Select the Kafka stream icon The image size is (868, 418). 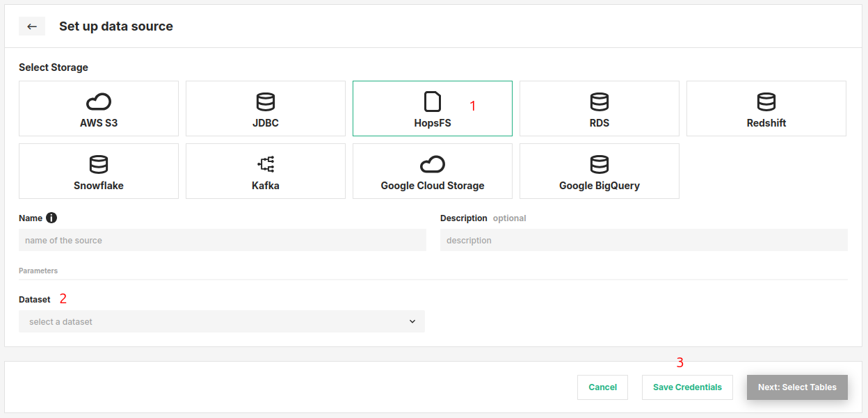[266, 165]
